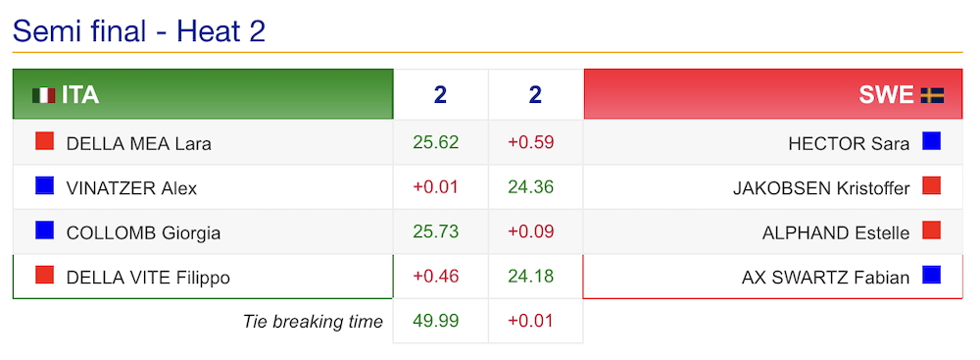980x360 pixels.
Task: Click Italy's tie breaking time 49.99
Action: coord(436,321)
